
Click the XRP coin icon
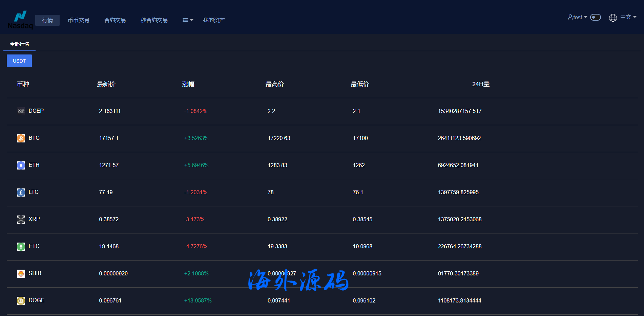pos(21,219)
